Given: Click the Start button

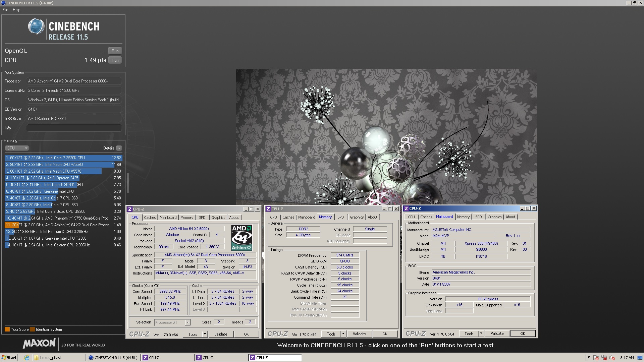Looking at the screenshot, I should tap(9, 358).
